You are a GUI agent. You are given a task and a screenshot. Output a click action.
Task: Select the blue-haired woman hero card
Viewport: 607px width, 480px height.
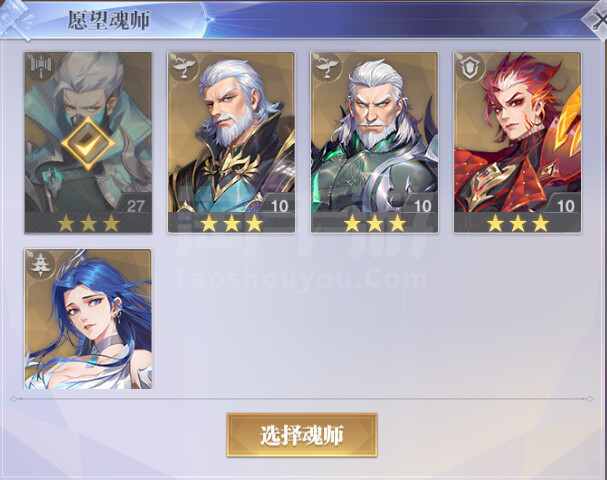[88, 319]
